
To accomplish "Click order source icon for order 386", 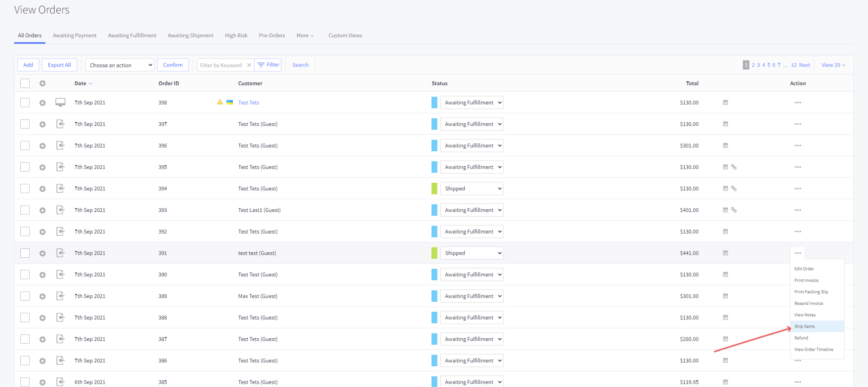I will 60,360.
